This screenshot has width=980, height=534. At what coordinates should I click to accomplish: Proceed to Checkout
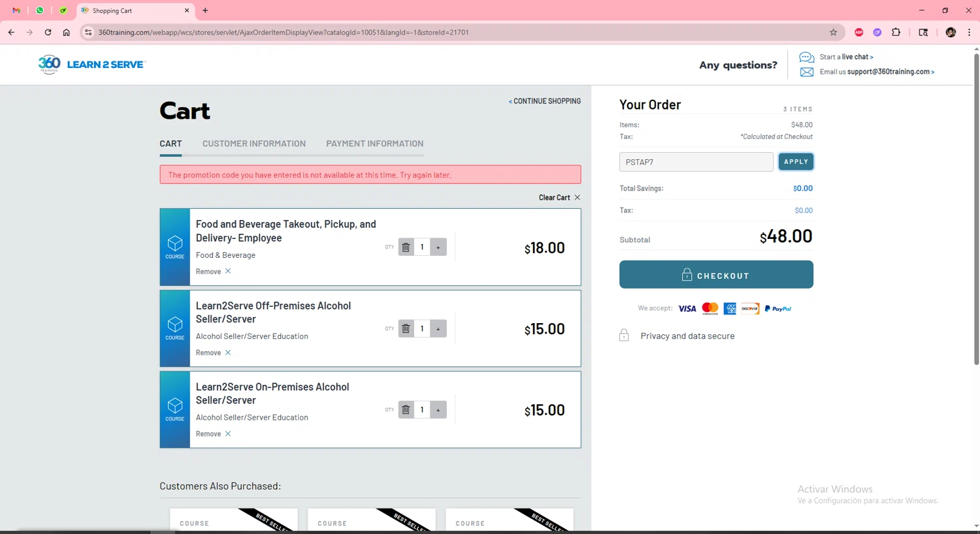(716, 275)
